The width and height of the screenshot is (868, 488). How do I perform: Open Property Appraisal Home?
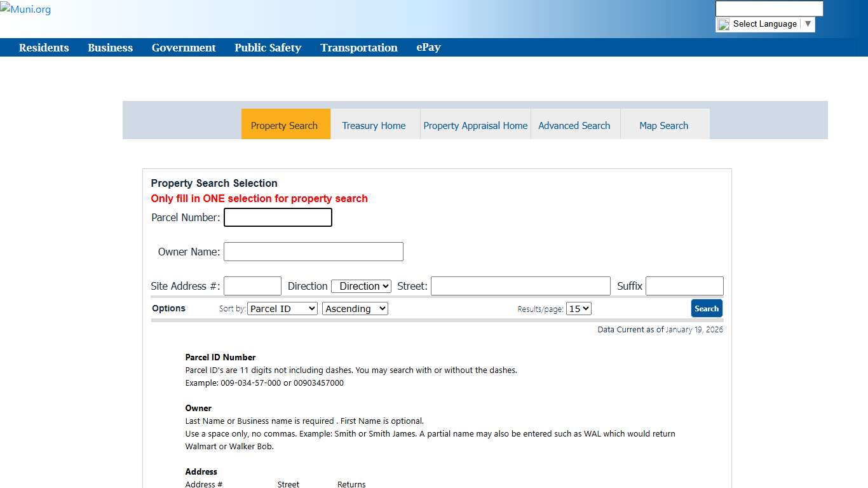click(x=475, y=125)
